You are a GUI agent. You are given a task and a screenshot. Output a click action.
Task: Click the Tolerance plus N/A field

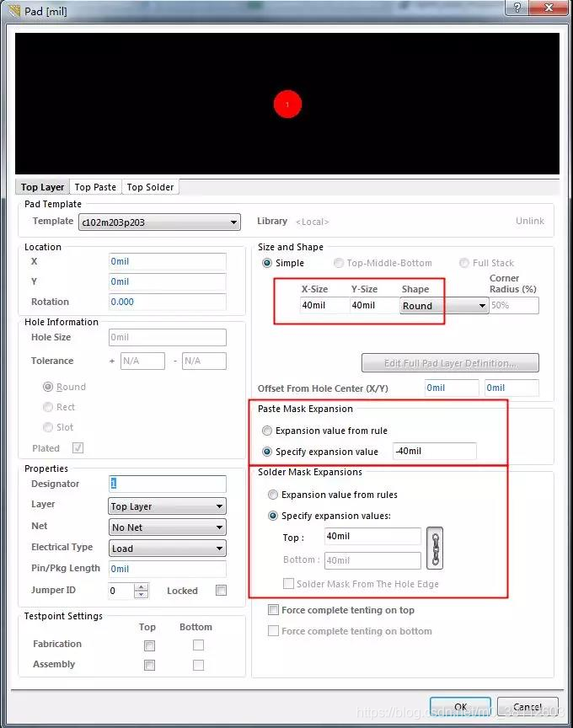point(142,361)
